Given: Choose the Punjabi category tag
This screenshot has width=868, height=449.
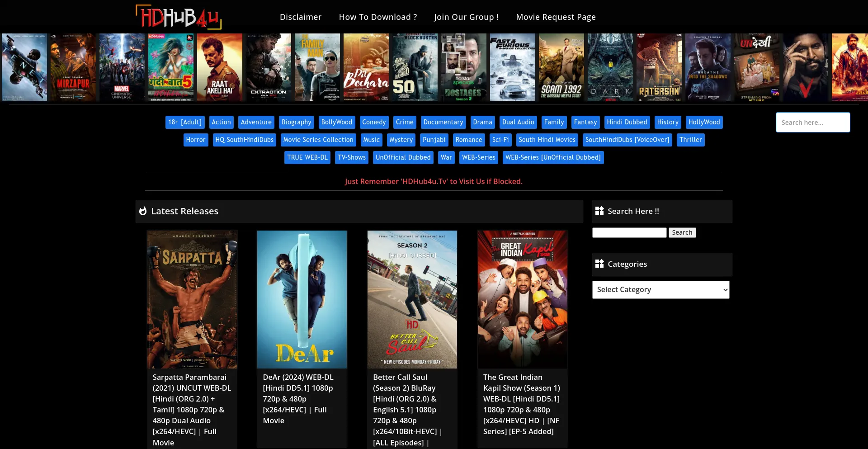Looking at the screenshot, I should (434, 140).
